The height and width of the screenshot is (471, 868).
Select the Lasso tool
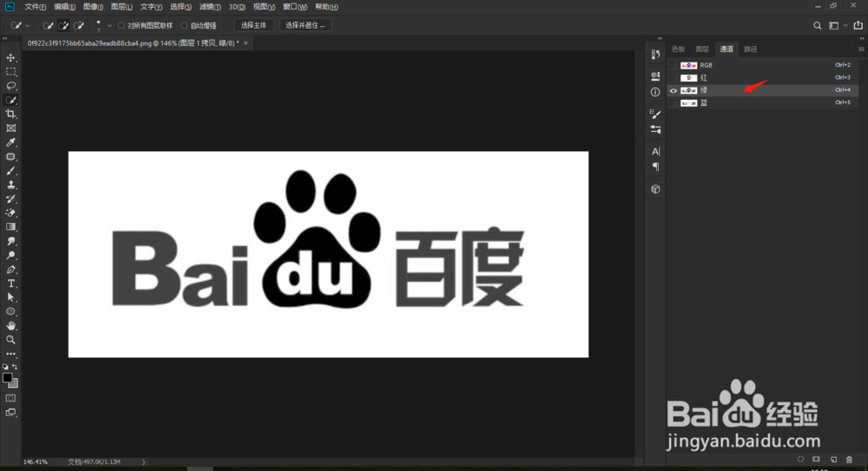(x=10, y=86)
